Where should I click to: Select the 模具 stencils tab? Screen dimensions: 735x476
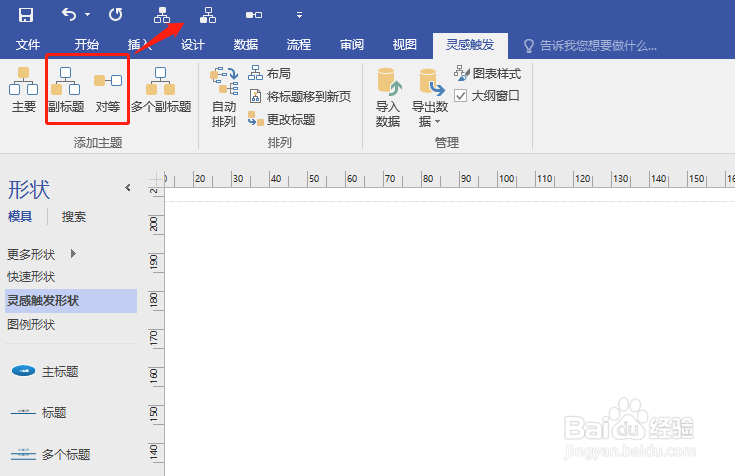pos(20,217)
